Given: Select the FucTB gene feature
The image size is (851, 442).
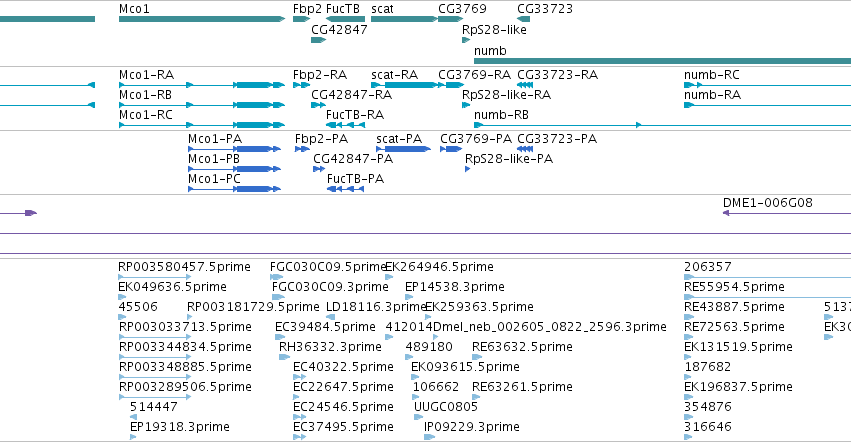Looking at the screenshot, I should 345,19.
